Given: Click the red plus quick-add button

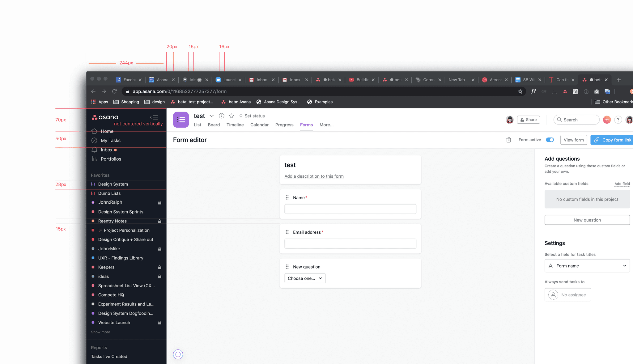Looking at the screenshot, I should 607,120.
